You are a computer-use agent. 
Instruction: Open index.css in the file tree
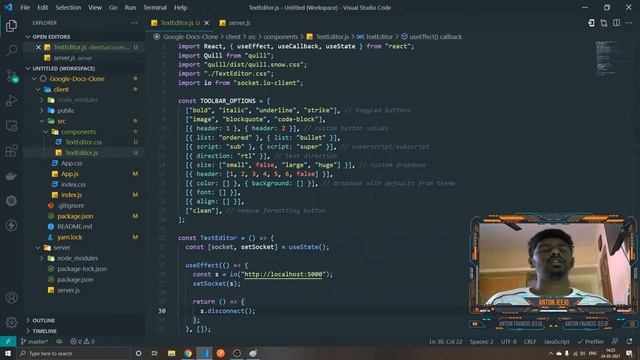[84, 184]
